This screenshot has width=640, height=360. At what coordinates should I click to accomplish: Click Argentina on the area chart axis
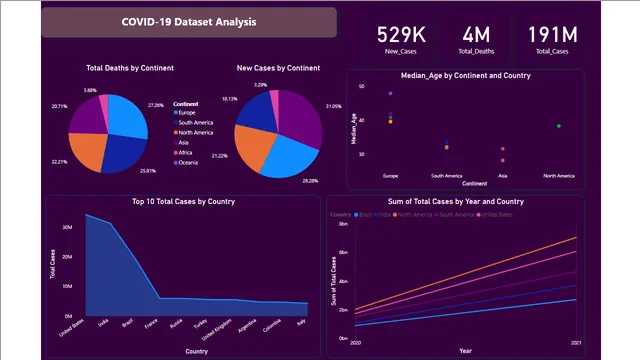click(x=247, y=326)
